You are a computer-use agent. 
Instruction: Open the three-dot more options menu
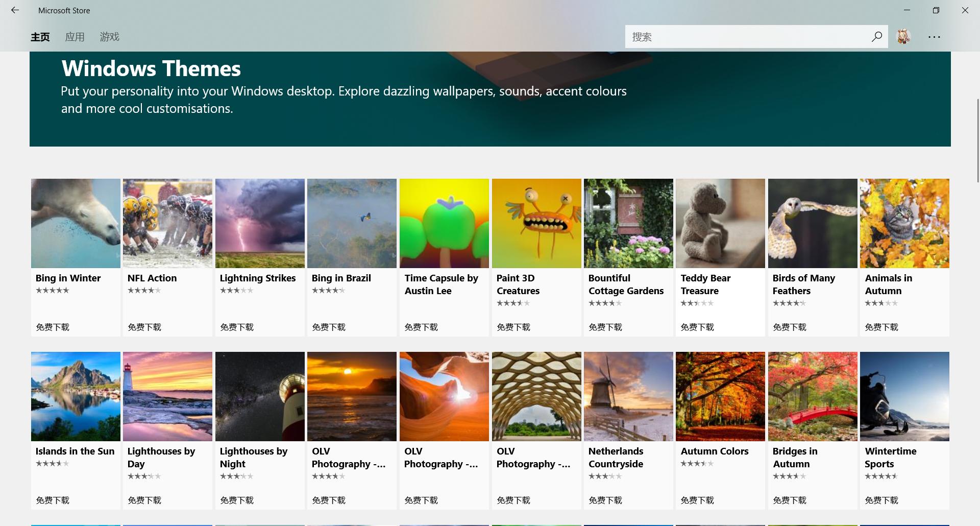coord(934,37)
